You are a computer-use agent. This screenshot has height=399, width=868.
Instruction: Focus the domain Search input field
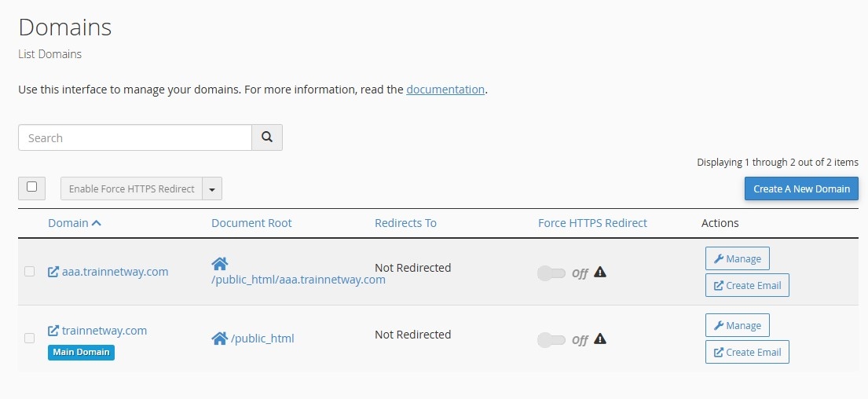point(135,137)
